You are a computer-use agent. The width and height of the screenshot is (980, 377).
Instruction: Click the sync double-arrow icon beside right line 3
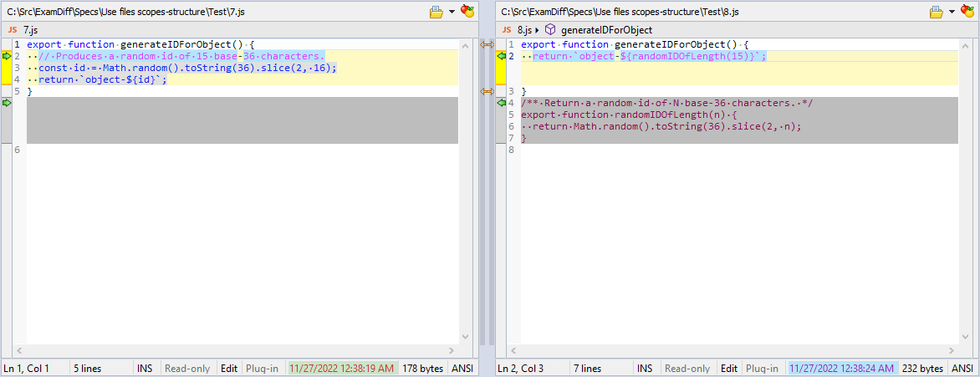coord(487,91)
